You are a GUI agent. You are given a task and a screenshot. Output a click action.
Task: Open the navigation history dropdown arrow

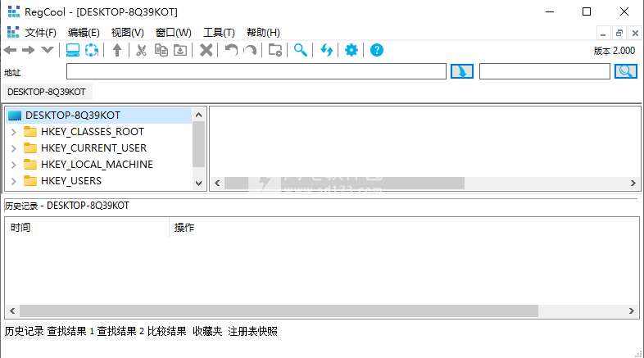(48, 50)
